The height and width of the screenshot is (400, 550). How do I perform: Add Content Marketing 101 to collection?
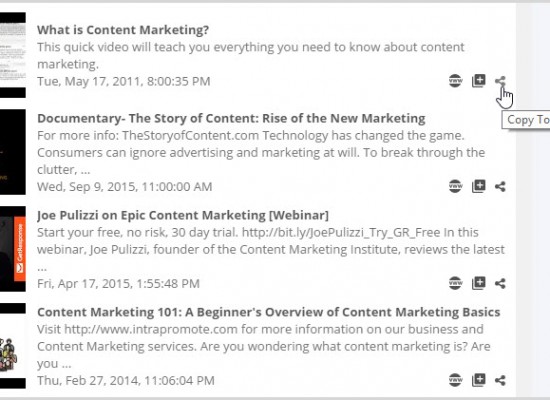coord(479,380)
